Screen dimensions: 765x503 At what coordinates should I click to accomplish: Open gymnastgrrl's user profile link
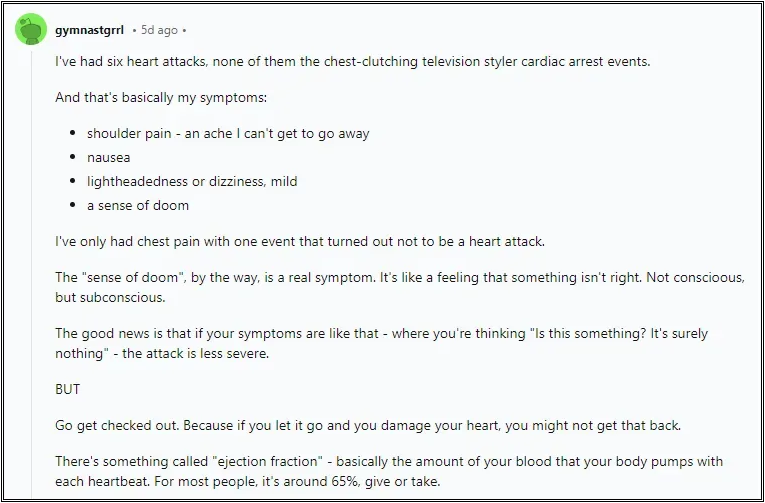coord(89,30)
